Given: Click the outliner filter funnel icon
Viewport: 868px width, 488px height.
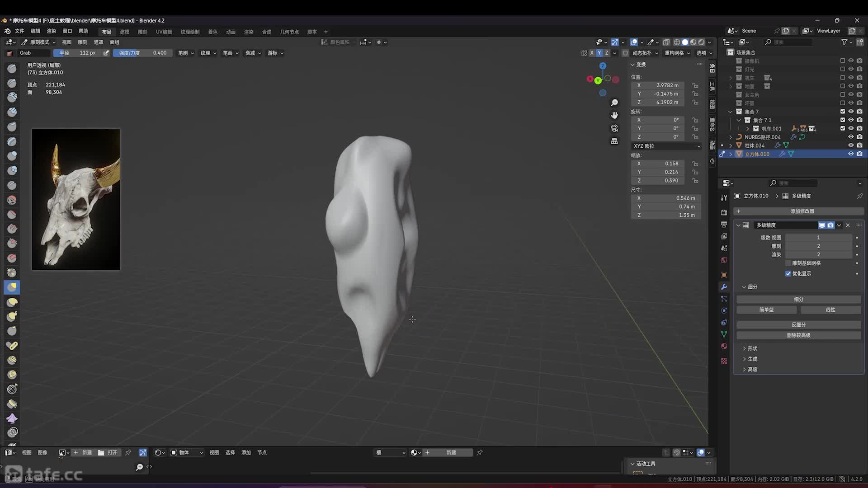Looking at the screenshot, I should (x=844, y=42).
